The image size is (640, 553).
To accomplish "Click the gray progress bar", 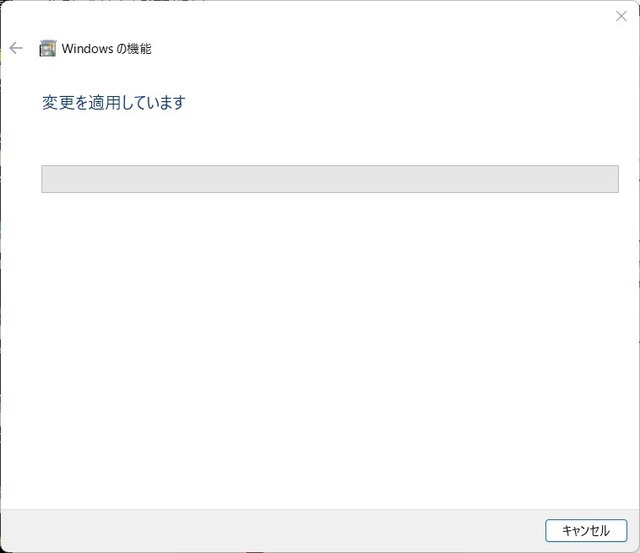I will tap(330, 179).
